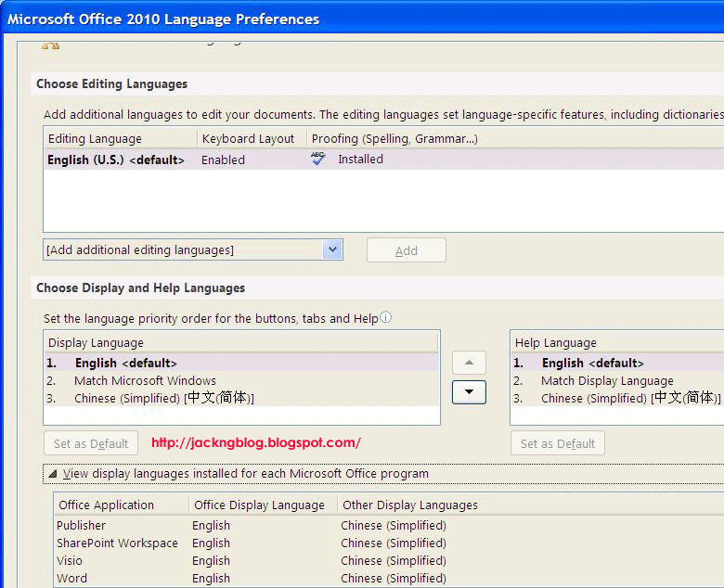Select English default in Display Language list
724x588 pixels.
click(242, 363)
